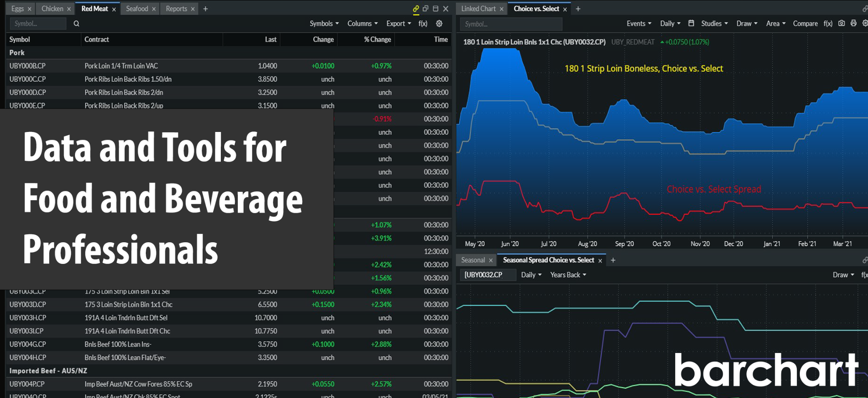
Task: Click the search magnifier beside the watchlist Symbol box
Action: [76, 24]
